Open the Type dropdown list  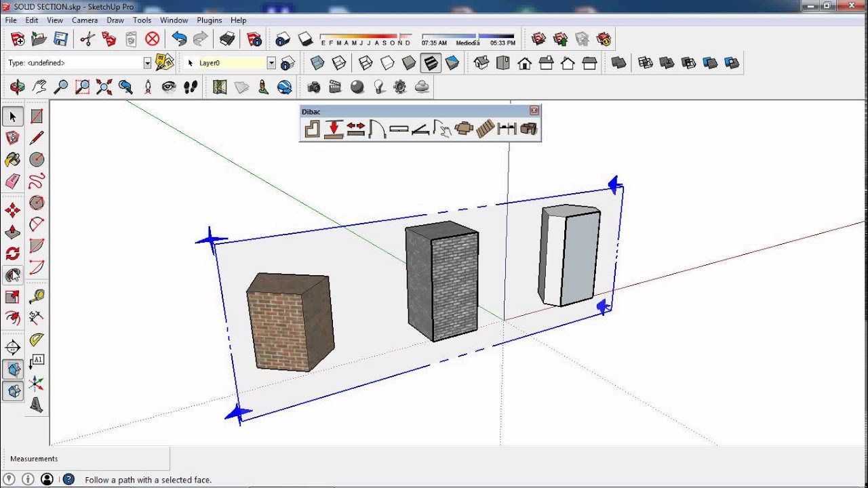click(147, 63)
